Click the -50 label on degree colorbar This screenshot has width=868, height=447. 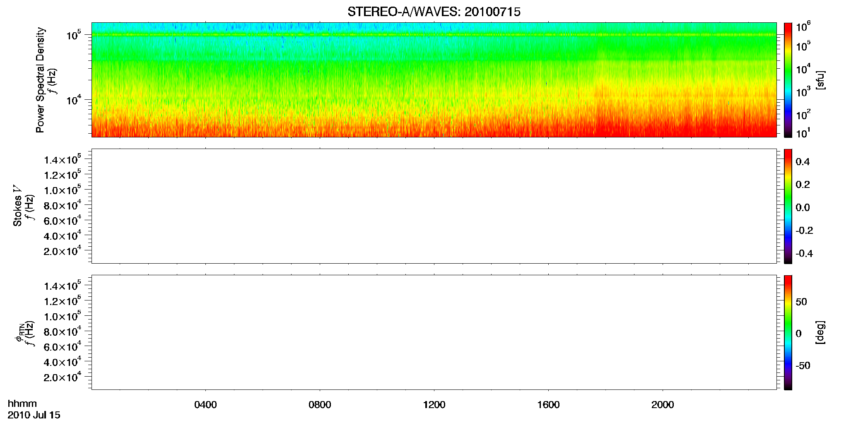click(803, 366)
